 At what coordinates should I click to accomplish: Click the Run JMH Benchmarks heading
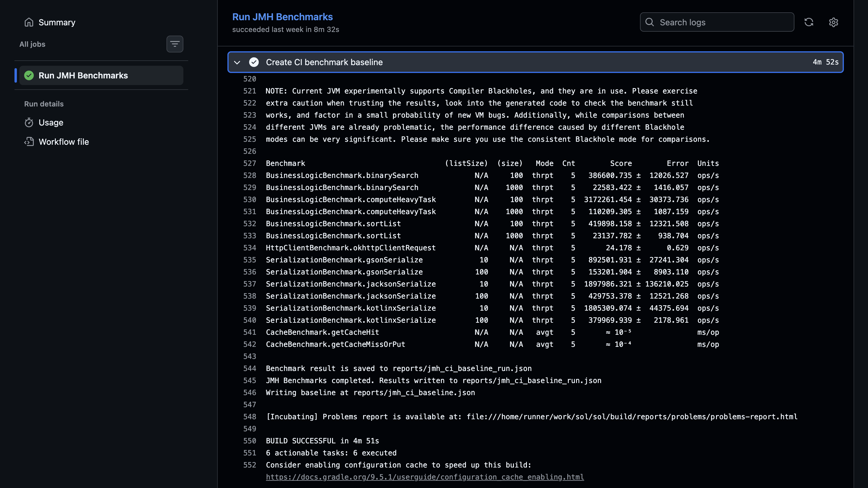coord(282,17)
